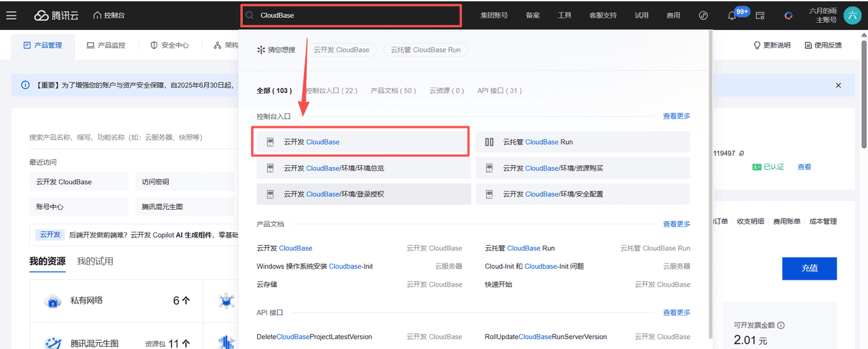Click icon for CloudBase/环境/安全配置 entry
The image size is (868, 349).
[x=489, y=194]
